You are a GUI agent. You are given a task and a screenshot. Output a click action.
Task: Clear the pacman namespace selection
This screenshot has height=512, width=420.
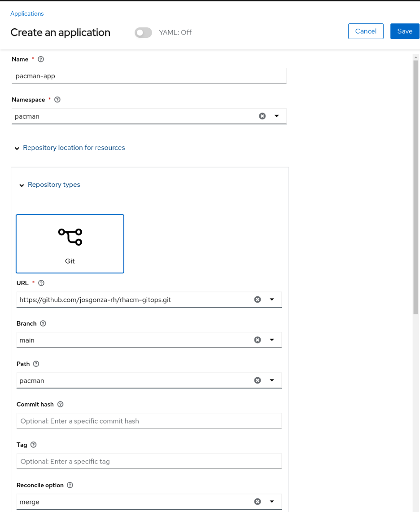262,116
